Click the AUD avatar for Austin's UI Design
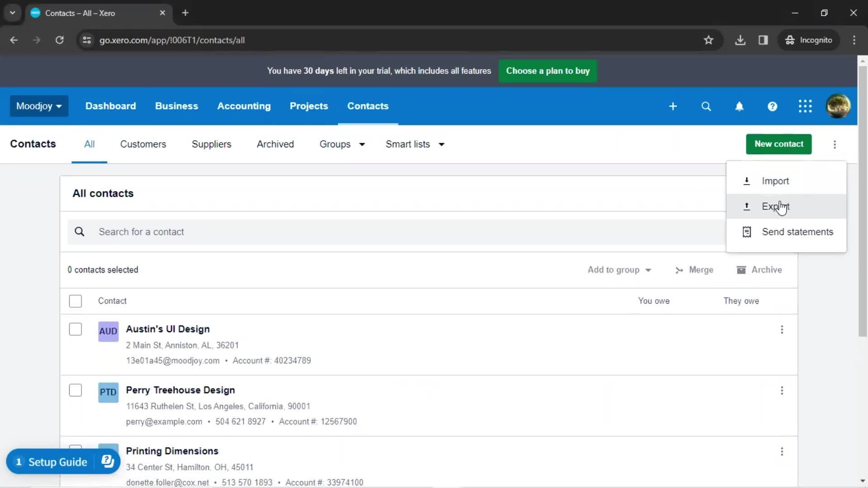The image size is (868, 488). click(x=108, y=331)
